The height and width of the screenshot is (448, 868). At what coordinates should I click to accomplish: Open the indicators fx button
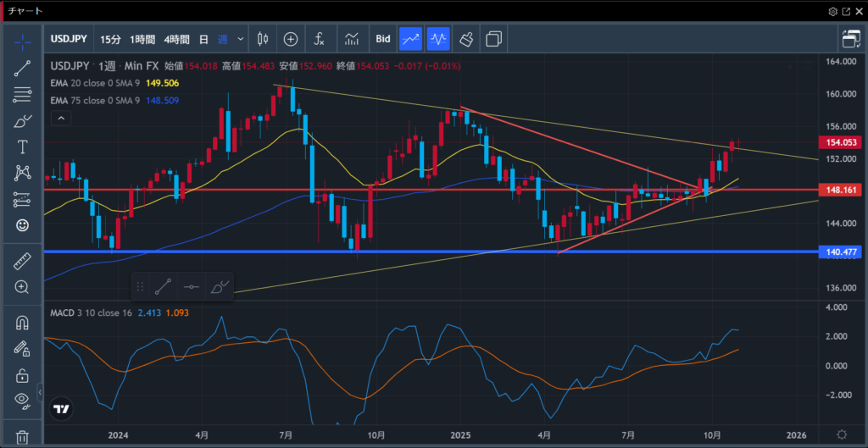(x=319, y=39)
